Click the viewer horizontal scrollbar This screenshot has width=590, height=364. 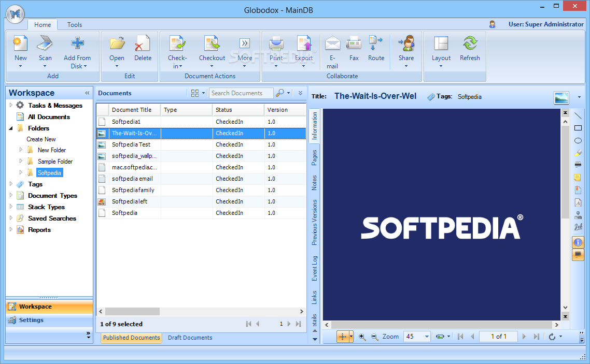(x=442, y=325)
